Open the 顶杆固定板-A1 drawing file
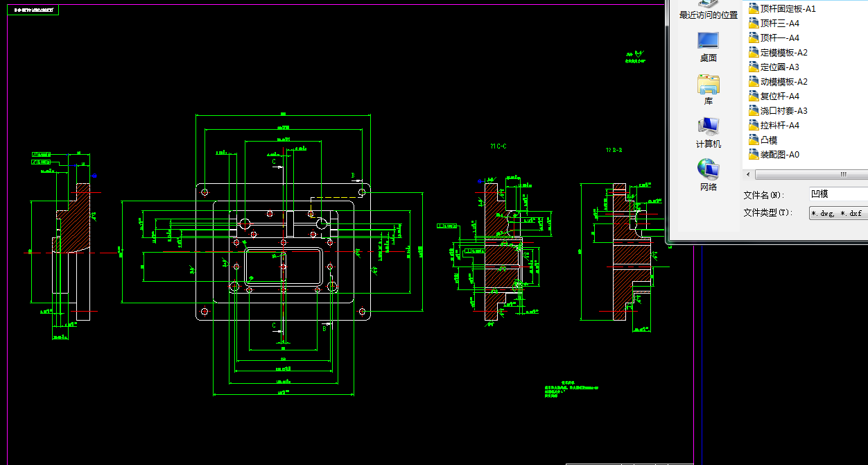The image size is (868, 465). [x=782, y=9]
